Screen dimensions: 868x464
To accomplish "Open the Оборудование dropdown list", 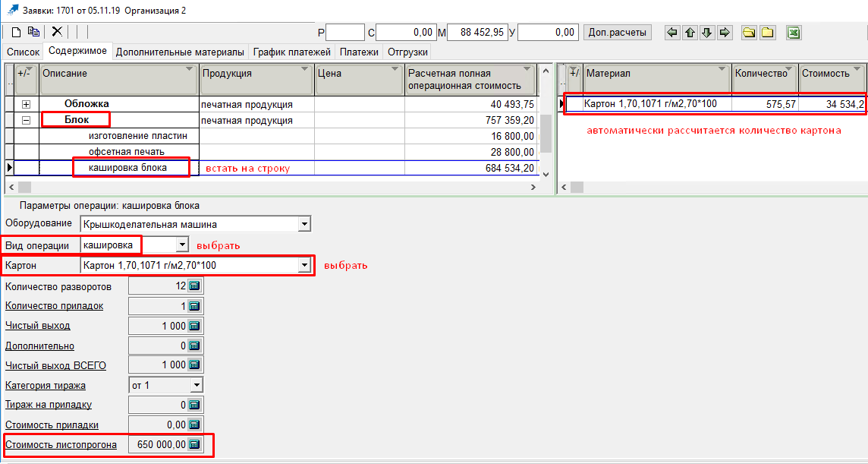I will click(304, 224).
